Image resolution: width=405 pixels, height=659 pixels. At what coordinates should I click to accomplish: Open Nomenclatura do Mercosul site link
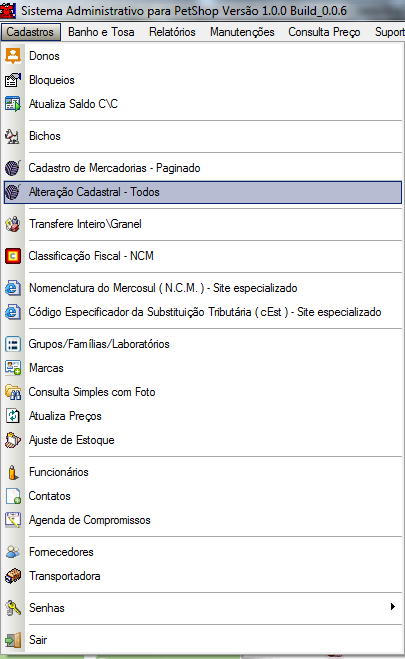(163, 288)
